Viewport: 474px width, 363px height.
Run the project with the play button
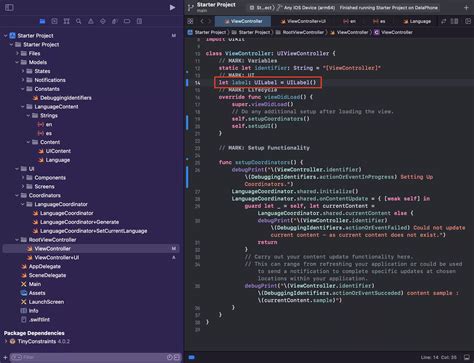tap(172, 7)
